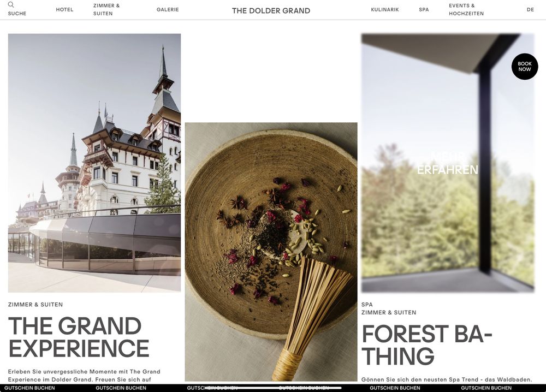Screen dimensions: 546x392
Task: Switch language via DE selector
Action: point(530,9)
